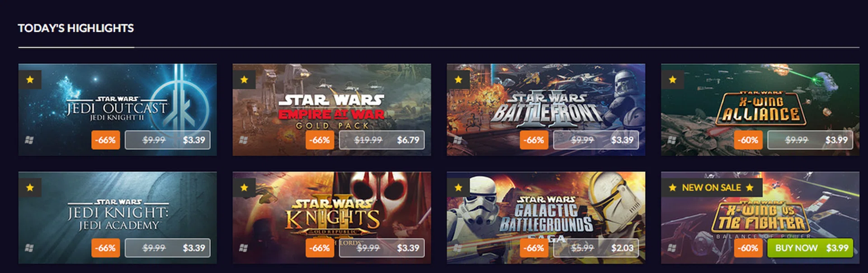Click the star badge on Empire at War
Screen dimensions: 868x273
tap(244, 80)
